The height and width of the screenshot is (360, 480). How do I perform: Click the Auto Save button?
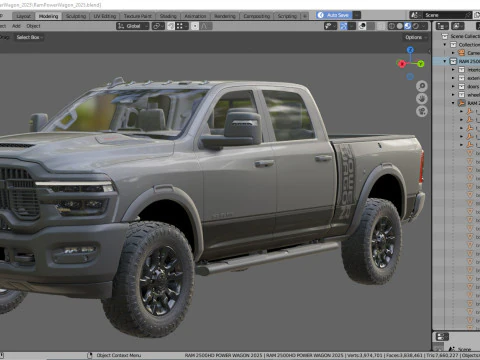point(333,15)
